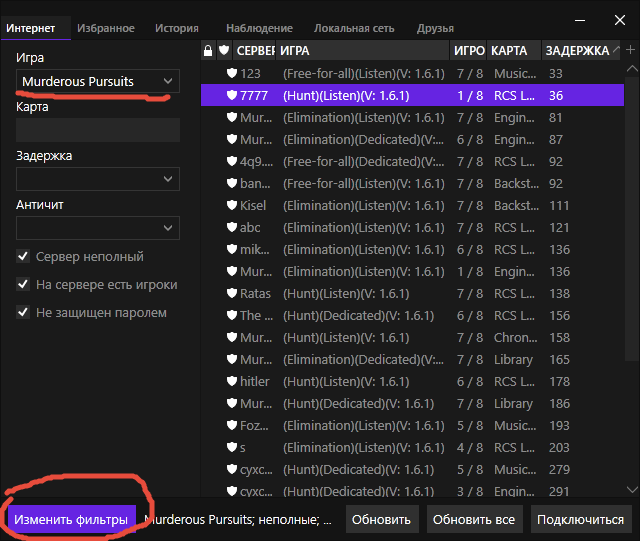Click the shield icon on the 4q9... server row
640x541 pixels.
coord(231,161)
